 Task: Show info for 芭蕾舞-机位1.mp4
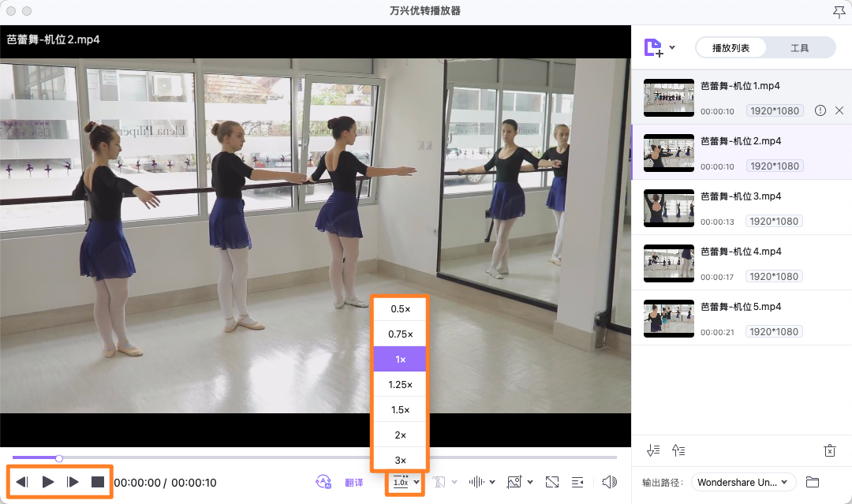(x=820, y=110)
